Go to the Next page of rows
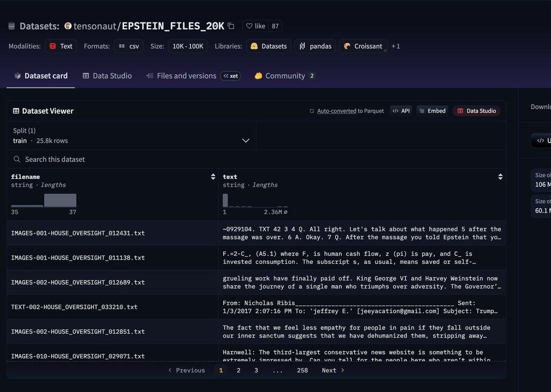This screenshot has height=392, width=551. point(333,370)
